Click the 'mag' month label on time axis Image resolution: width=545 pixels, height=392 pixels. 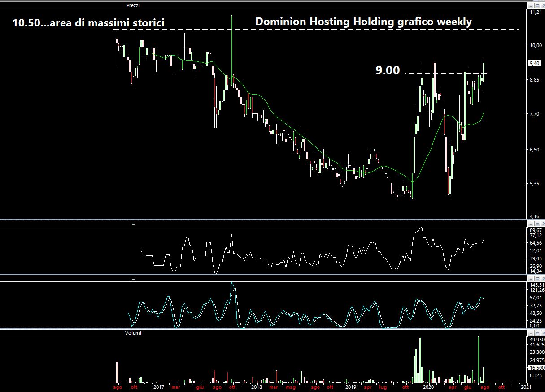click(291, 387)
